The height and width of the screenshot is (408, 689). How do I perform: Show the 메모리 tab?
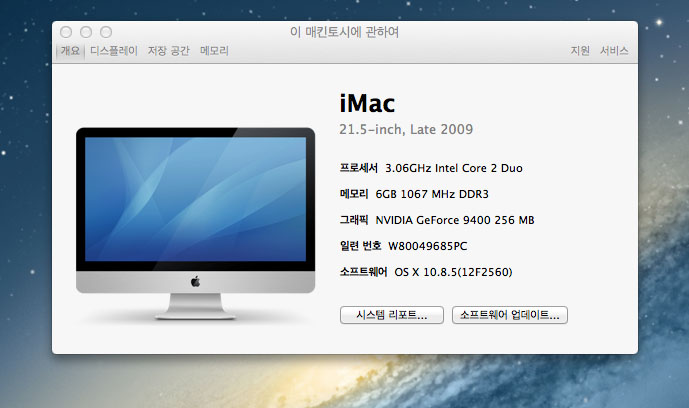click(x=214, y=50)
